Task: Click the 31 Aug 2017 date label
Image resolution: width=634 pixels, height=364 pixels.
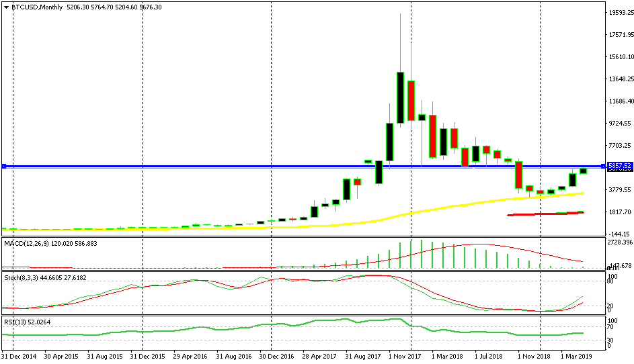Action: 362,357
